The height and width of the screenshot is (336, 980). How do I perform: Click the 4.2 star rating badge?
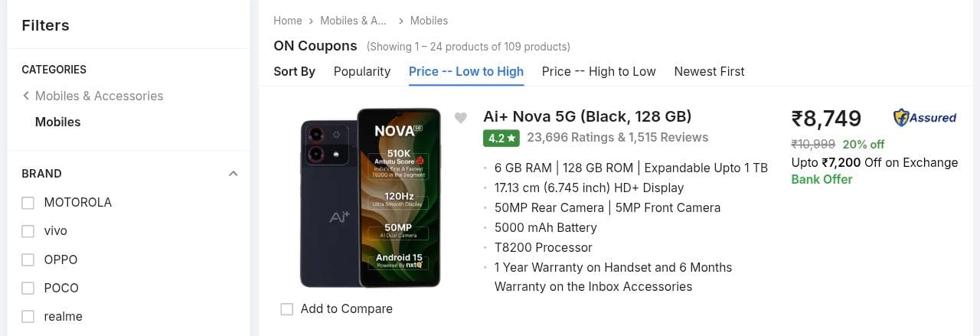pos(501,138)
